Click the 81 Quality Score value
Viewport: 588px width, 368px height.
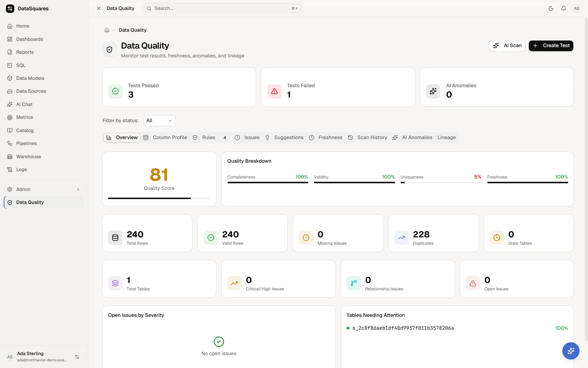(159, 175)
